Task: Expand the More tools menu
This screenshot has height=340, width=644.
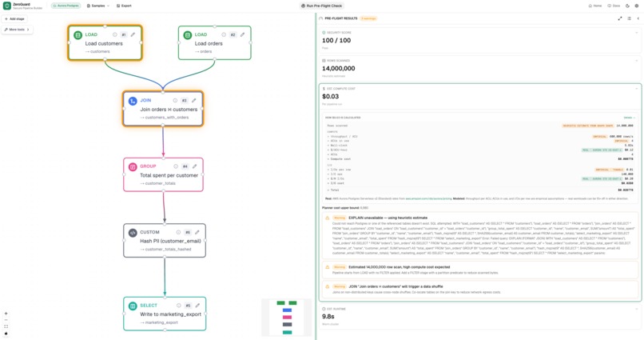Action: [17, 30]
